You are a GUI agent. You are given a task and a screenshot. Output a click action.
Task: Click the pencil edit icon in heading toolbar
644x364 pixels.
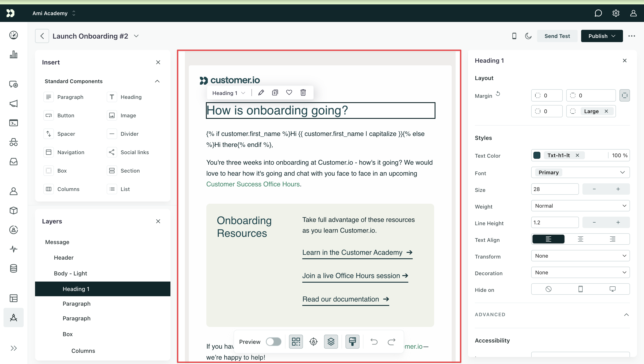coord(261,93)
